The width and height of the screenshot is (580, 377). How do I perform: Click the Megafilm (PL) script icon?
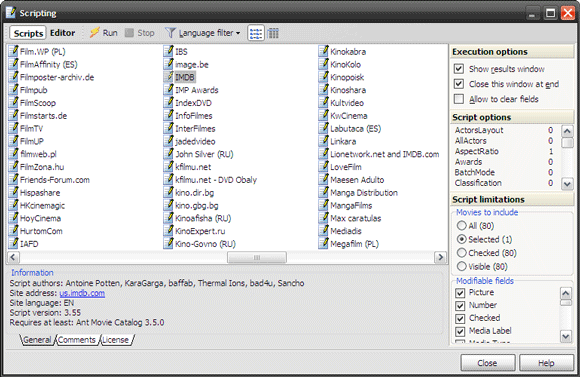pos(323,243)
